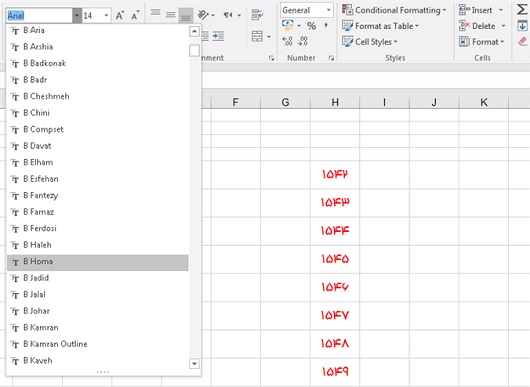Screen dimensions: 530x387
Task: Click font list scroll down arrow
Action: 194,364
